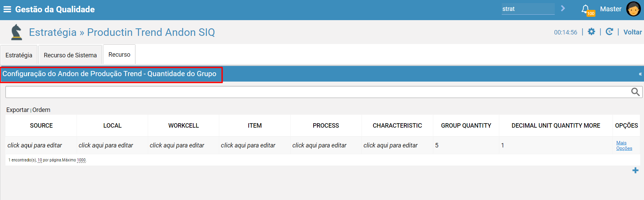Viewport: 644px width, 200px height.
Task: Edit the CHARACTERISTIC cell placeholder
Action: 391,145
